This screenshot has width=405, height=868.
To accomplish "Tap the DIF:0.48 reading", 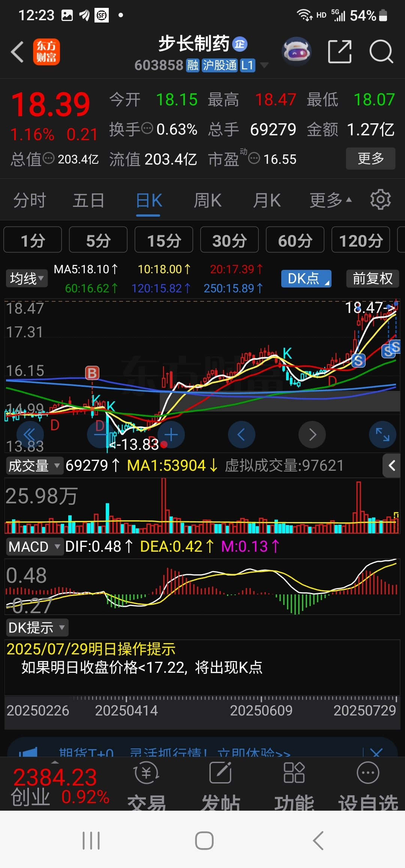I will point(99,546).
